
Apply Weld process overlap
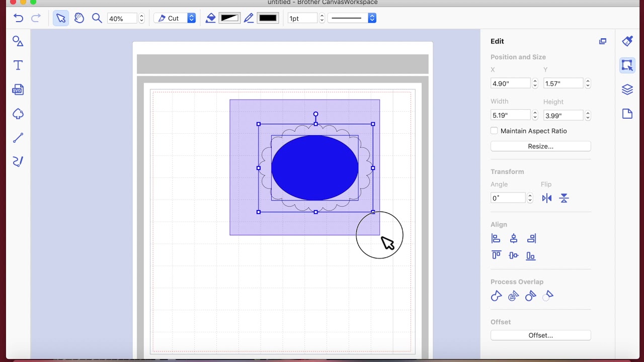tap(496, 296)
